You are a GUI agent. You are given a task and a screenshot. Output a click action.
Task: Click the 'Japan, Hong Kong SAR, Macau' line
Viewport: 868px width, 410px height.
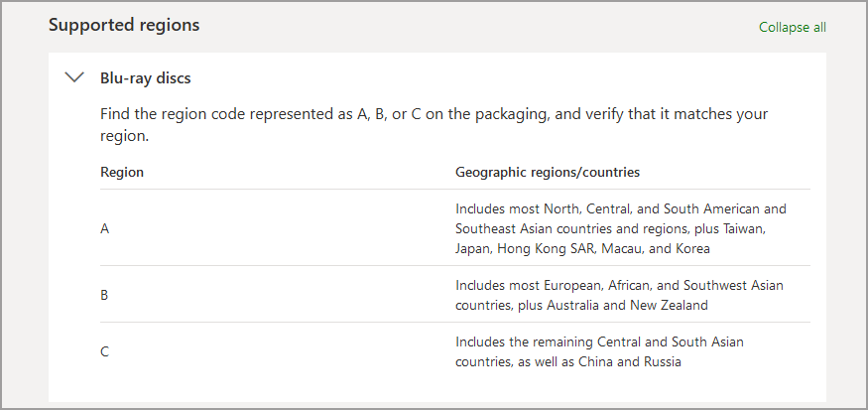tap(582, 248)
